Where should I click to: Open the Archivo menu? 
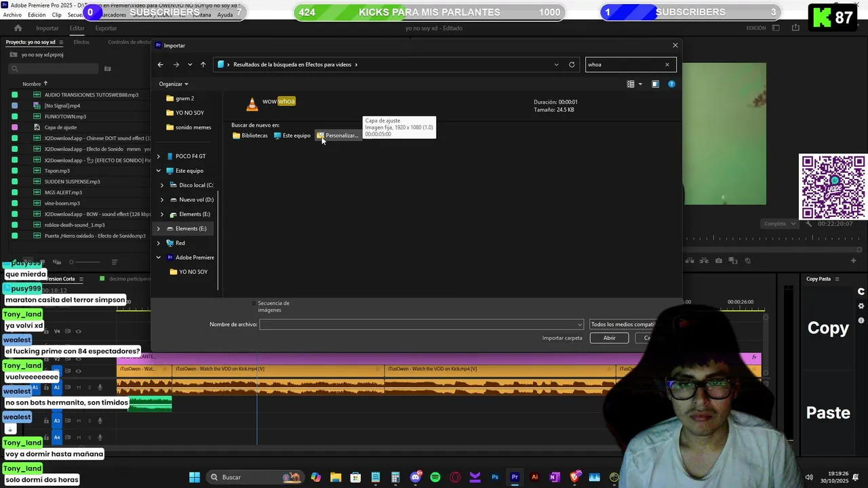(12, 15)
